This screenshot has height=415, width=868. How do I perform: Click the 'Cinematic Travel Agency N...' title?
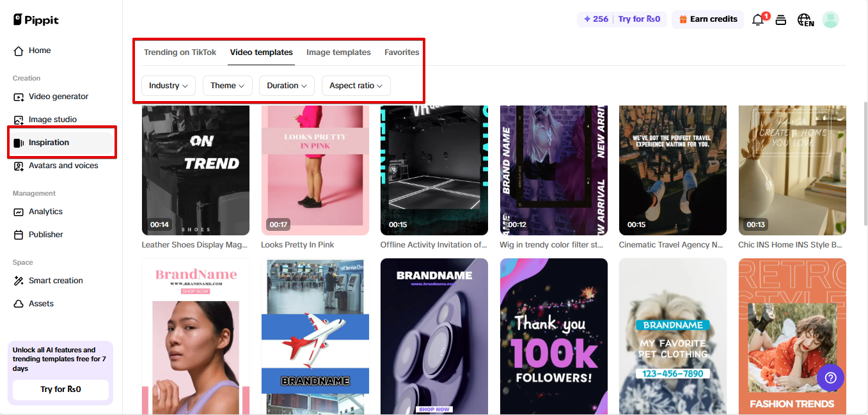(670, 245)
